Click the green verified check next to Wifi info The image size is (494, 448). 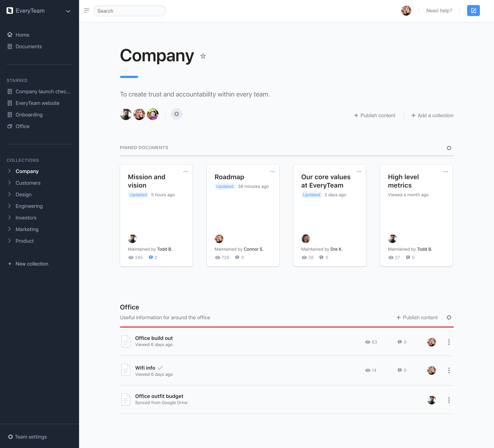point(160,368)
